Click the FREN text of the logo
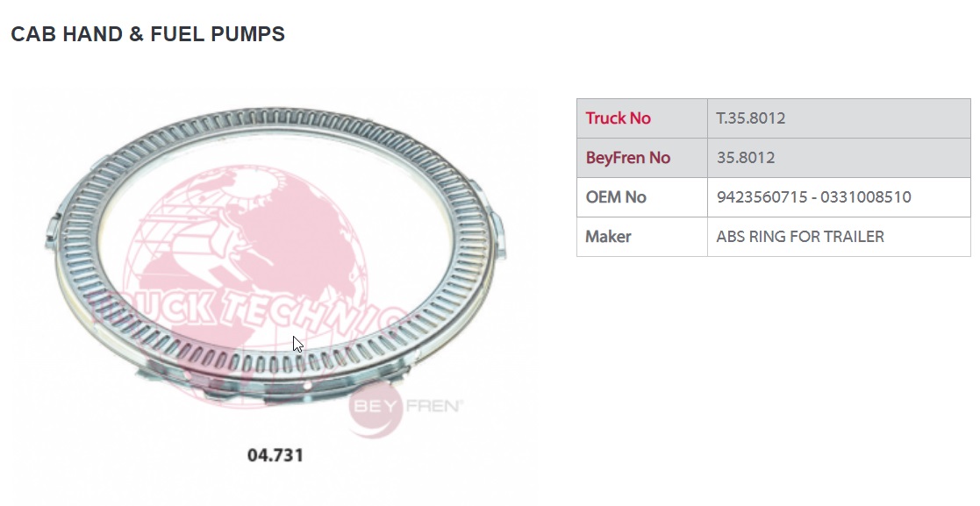980x506 pixels. [436, 407]
